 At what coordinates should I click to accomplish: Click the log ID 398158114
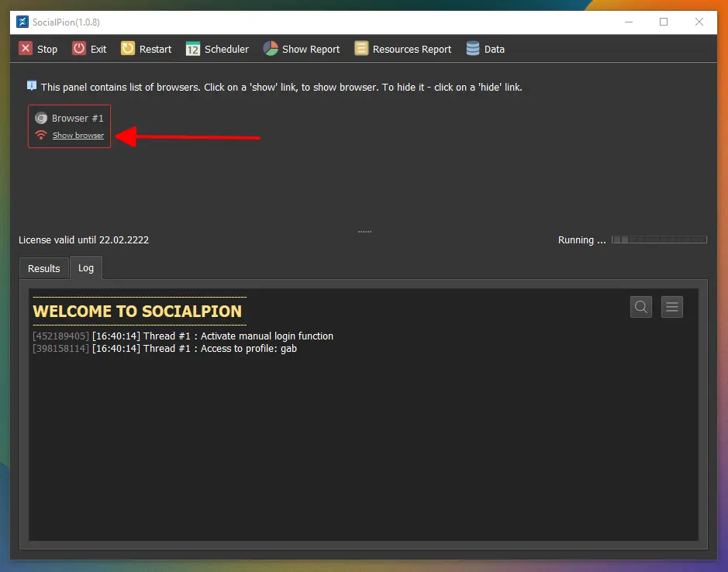60,349
